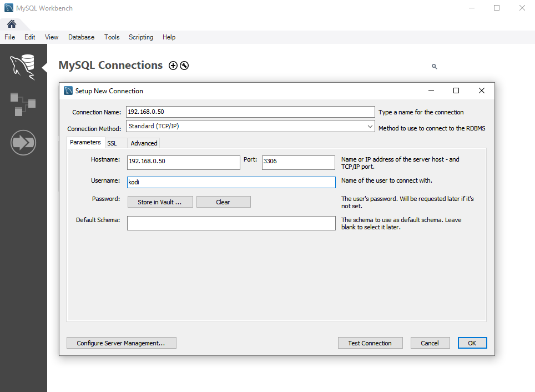
Task: Open the Edit menu
Action: 29,37
